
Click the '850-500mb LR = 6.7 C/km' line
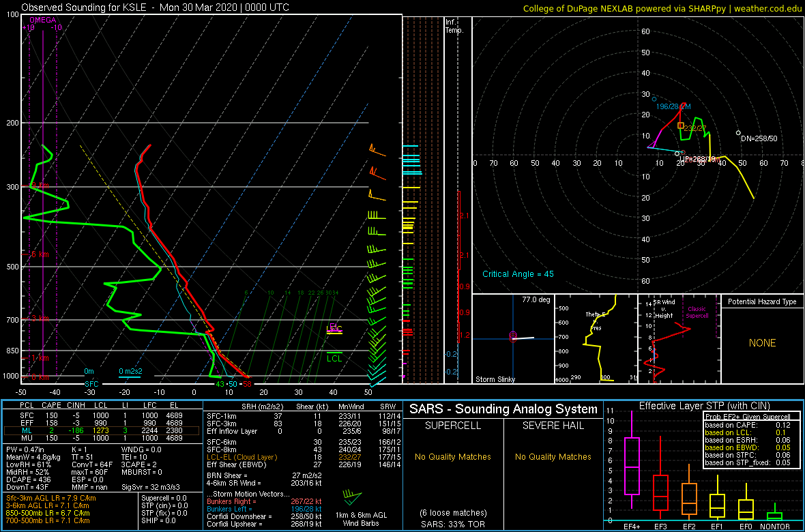48,513
